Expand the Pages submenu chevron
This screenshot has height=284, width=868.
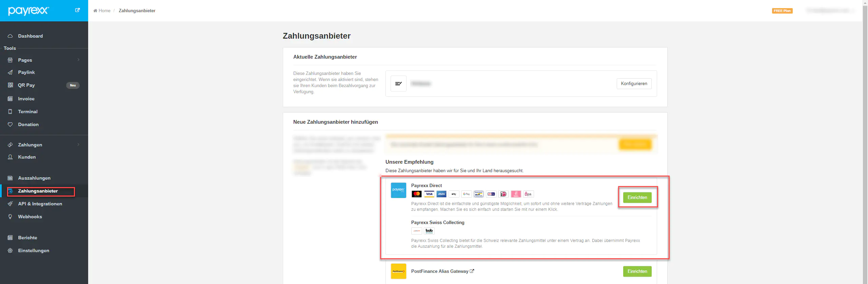(78, 60)
